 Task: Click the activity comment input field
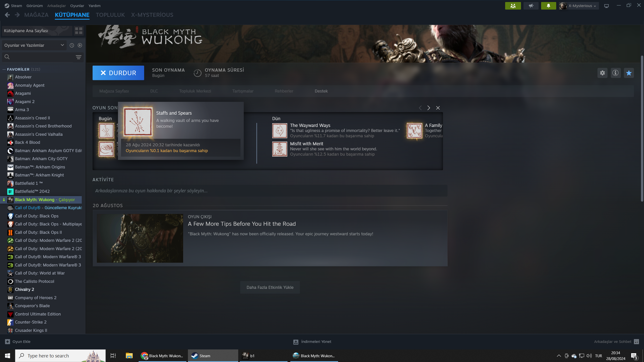[270, 191]
